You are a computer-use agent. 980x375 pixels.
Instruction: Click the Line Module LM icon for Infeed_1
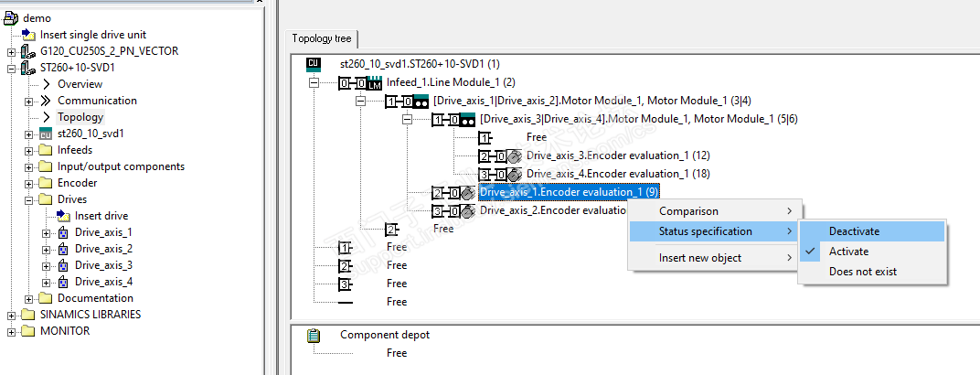pos(374,82)
